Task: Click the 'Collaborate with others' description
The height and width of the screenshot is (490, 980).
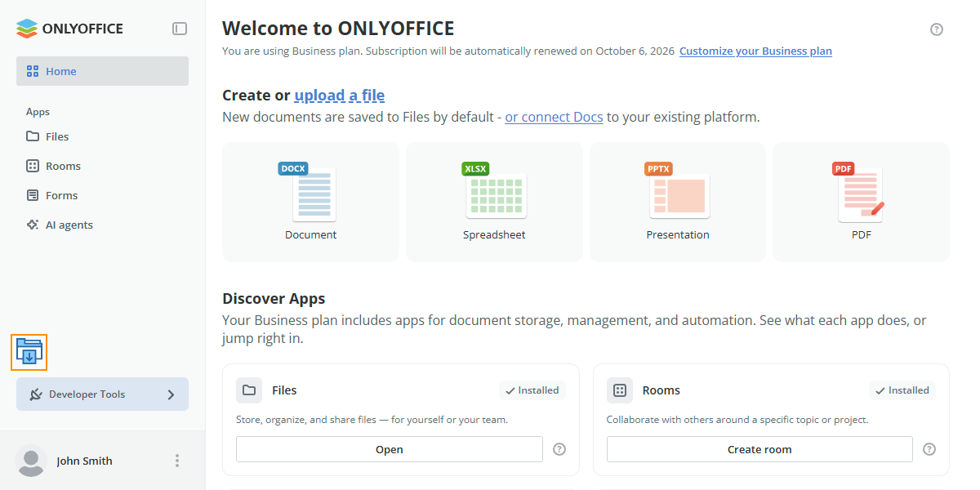Action: click(x=737, y=420)
